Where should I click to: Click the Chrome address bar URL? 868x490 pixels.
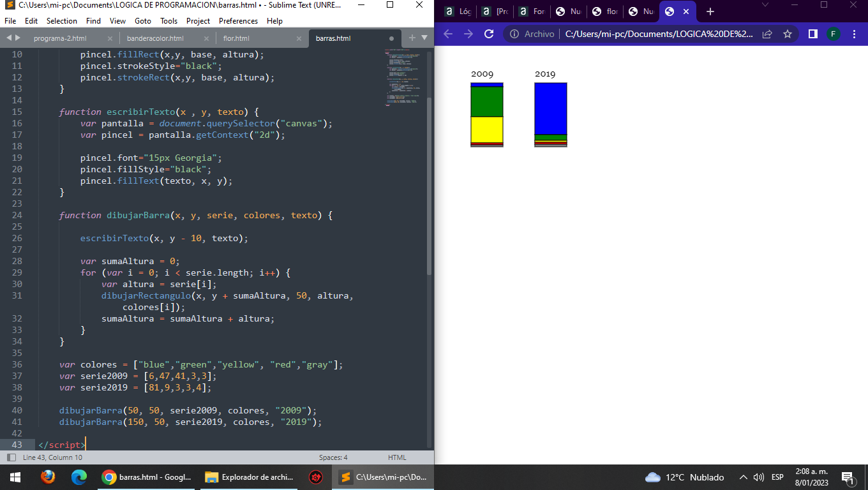pyautogui.click(x=659, y=34)
